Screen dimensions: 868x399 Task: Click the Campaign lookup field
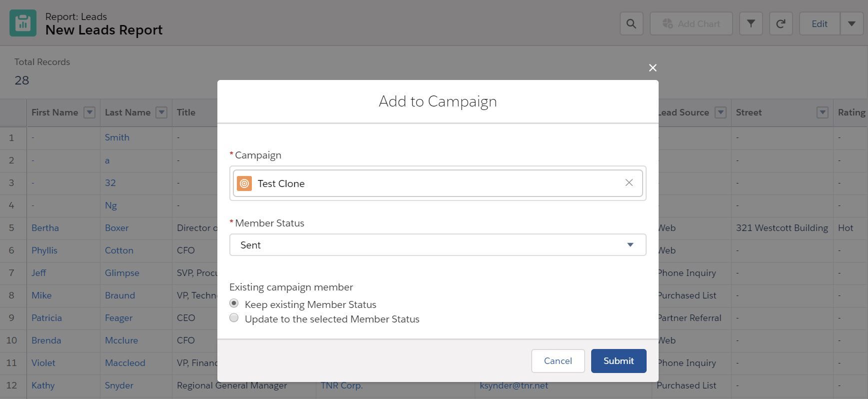438,183
